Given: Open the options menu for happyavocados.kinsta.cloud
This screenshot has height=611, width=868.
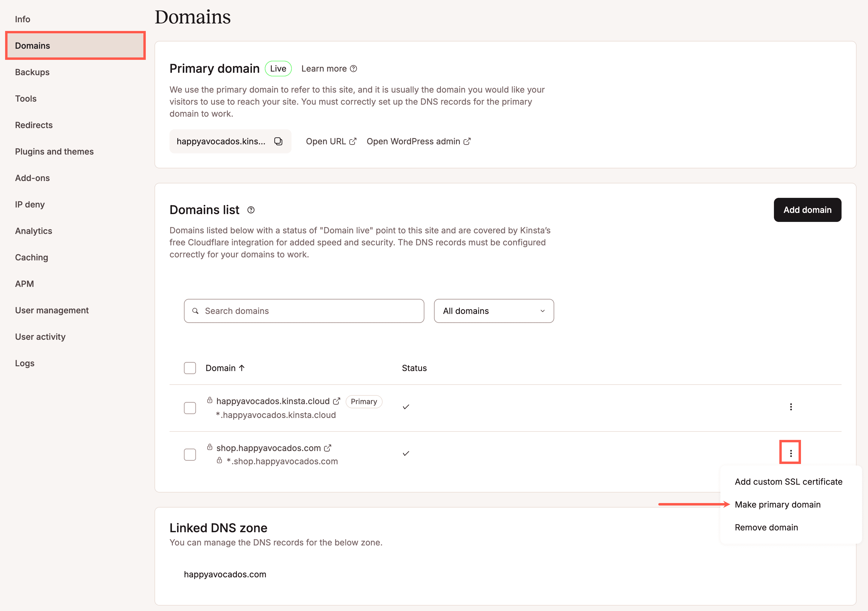Looking at the screenshot, I should tap(791, 407).
